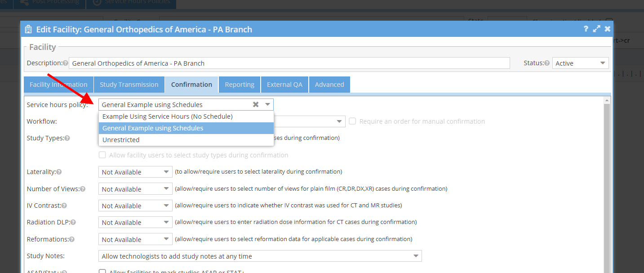Show help icon next to IV Contrast
The width and height of the screenshot is (644, 273).
pos(64,206)
